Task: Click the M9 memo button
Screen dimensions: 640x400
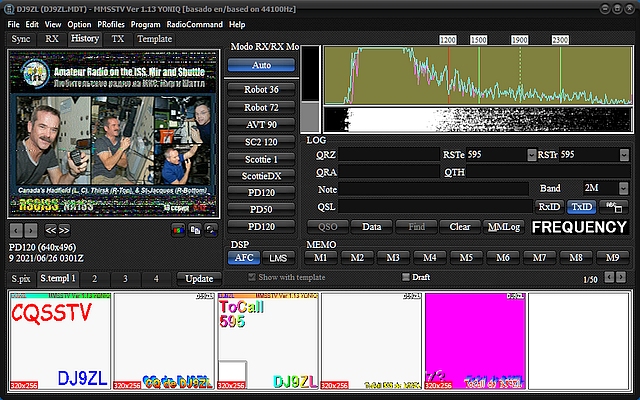Action: point(612,258)
